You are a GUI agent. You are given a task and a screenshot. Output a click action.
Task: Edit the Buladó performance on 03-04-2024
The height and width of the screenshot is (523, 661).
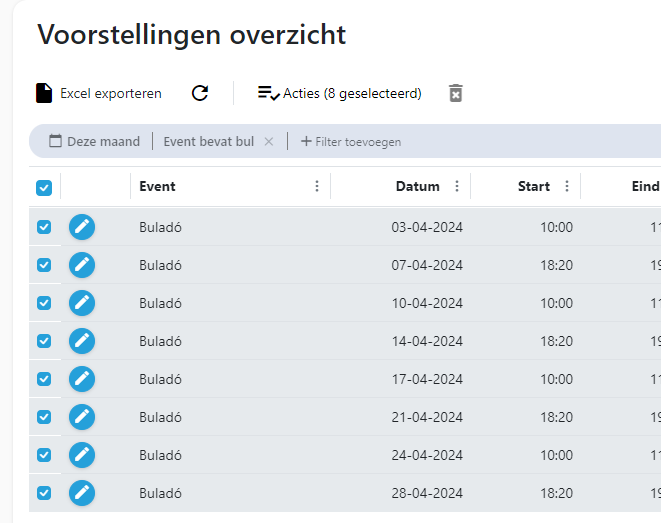(x=82, y=227)
